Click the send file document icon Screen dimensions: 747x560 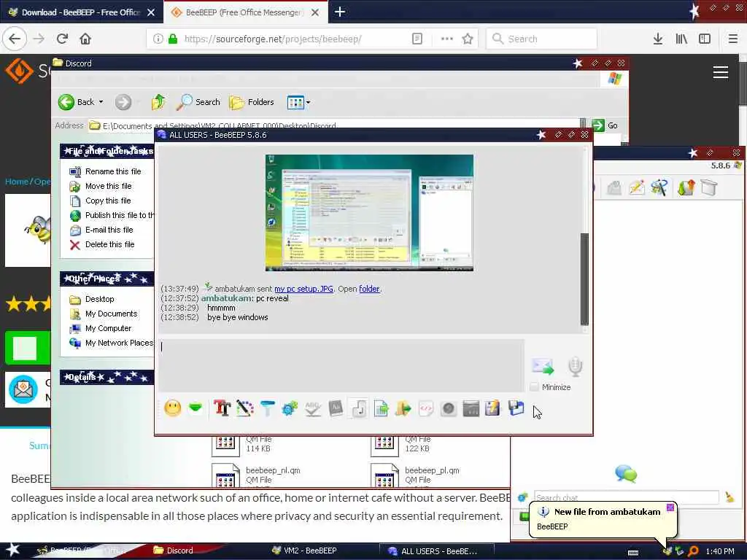(381, 408)
